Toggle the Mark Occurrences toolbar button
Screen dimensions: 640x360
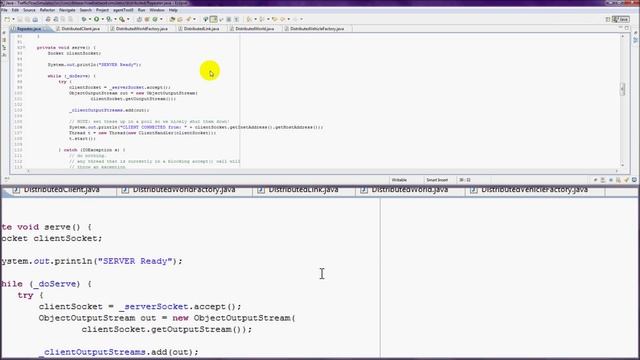[x=206, y=19]
